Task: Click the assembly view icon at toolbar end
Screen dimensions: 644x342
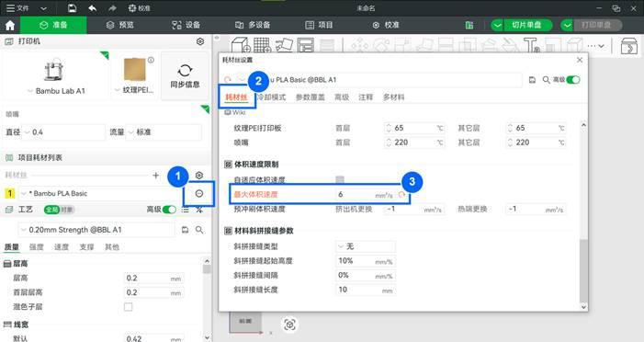Action: pos(628,46)
